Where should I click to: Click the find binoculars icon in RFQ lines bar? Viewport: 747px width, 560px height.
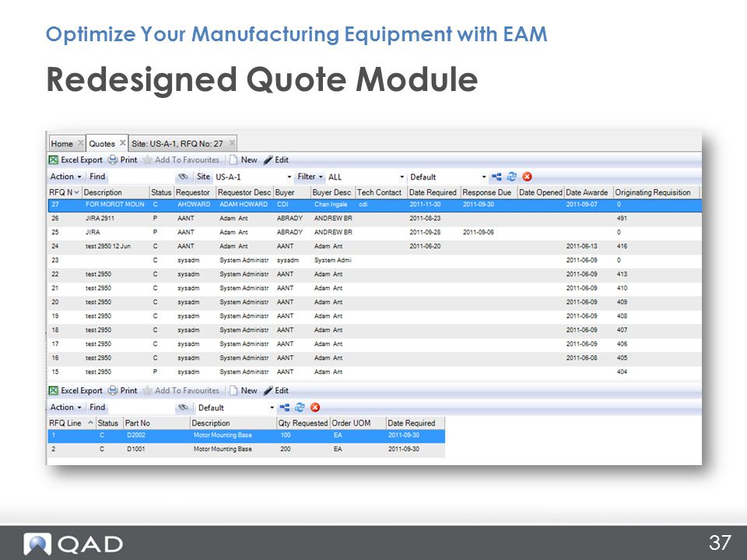click(x=183, y=407)
